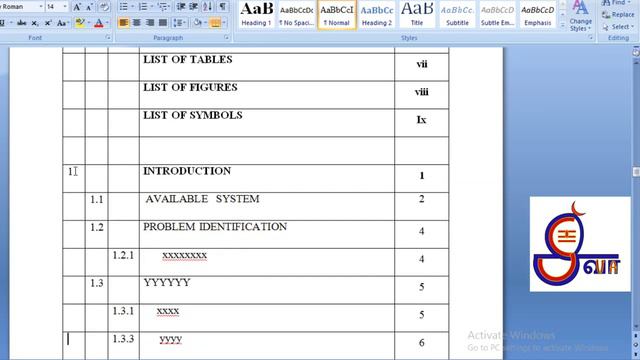Click the Borders button
The image size is (640, 360).
[x=215, y=23]
